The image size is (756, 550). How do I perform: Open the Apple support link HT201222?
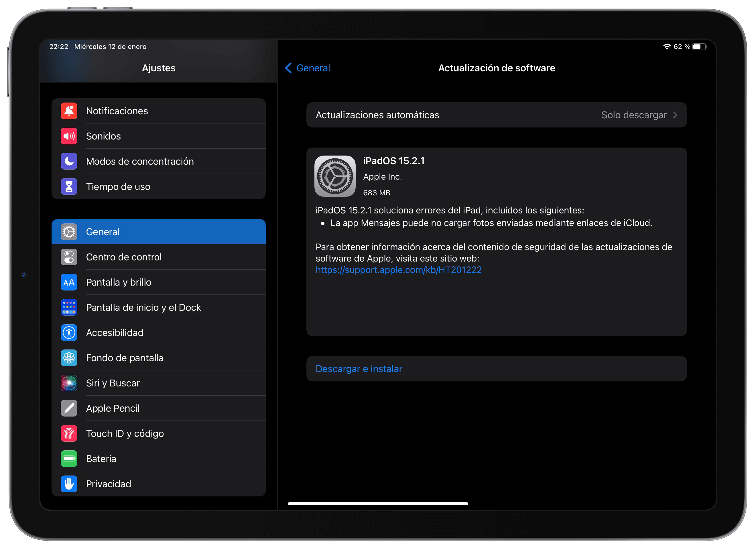click(398, 270)
